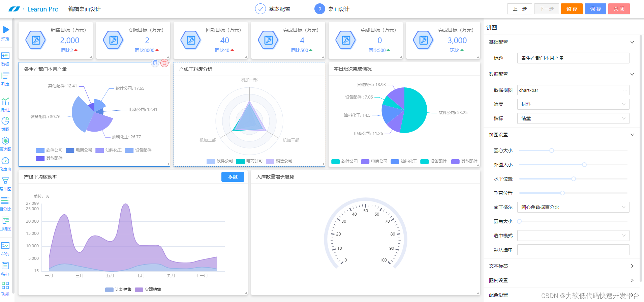Screen dimensions: 644x302
Task: Click the blue 保存 button
Action: (595, 9)
